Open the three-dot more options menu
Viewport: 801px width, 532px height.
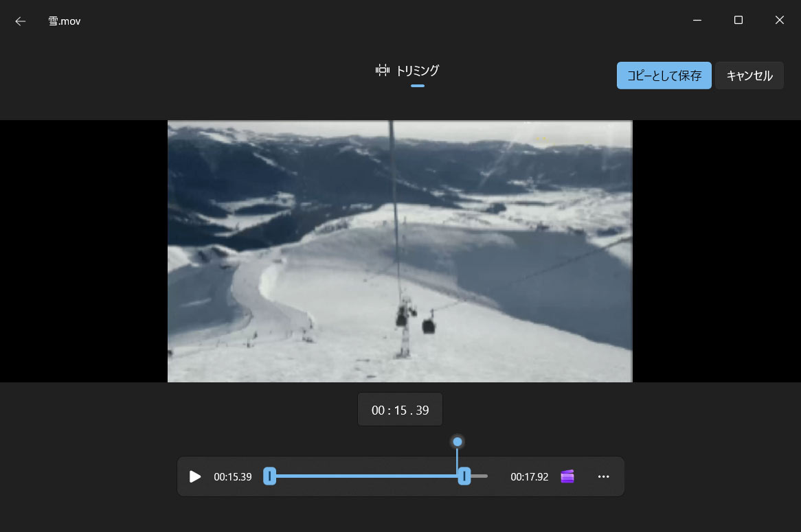603,476
